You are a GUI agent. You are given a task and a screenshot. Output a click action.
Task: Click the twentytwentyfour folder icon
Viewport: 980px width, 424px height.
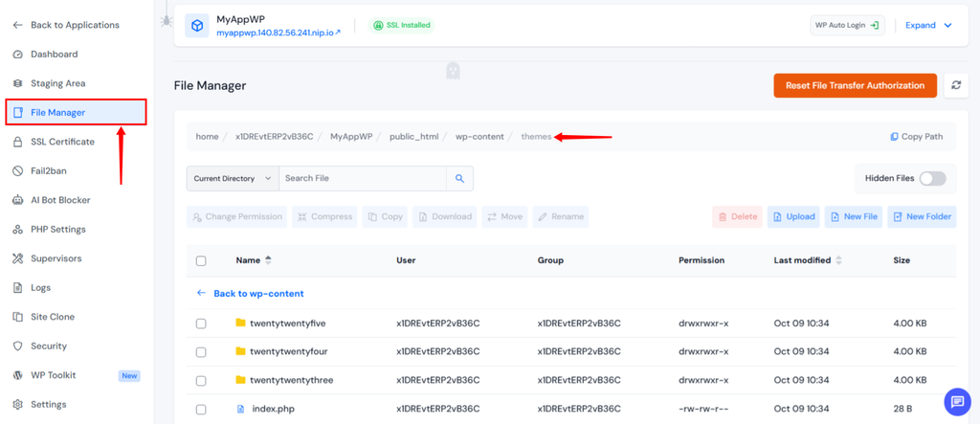(240, 351)
